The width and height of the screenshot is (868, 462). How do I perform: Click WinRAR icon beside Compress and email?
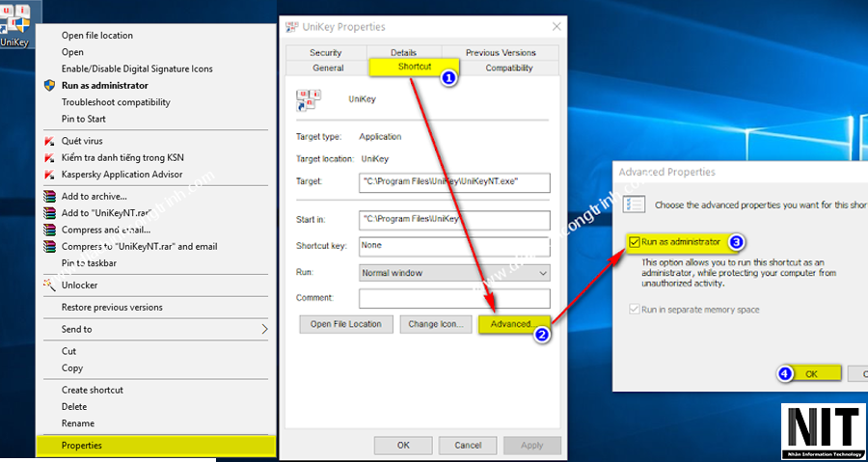coord(50,230)
